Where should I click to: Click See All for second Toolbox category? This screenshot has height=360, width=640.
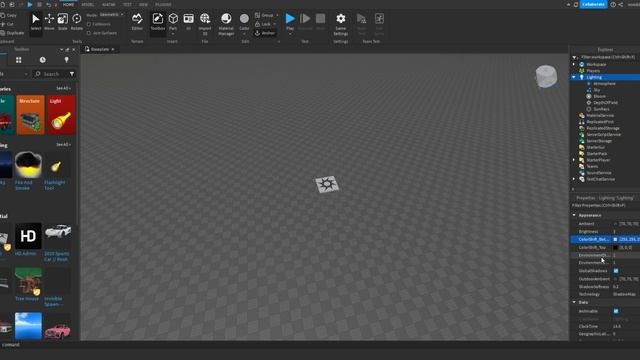click(63, 145)
